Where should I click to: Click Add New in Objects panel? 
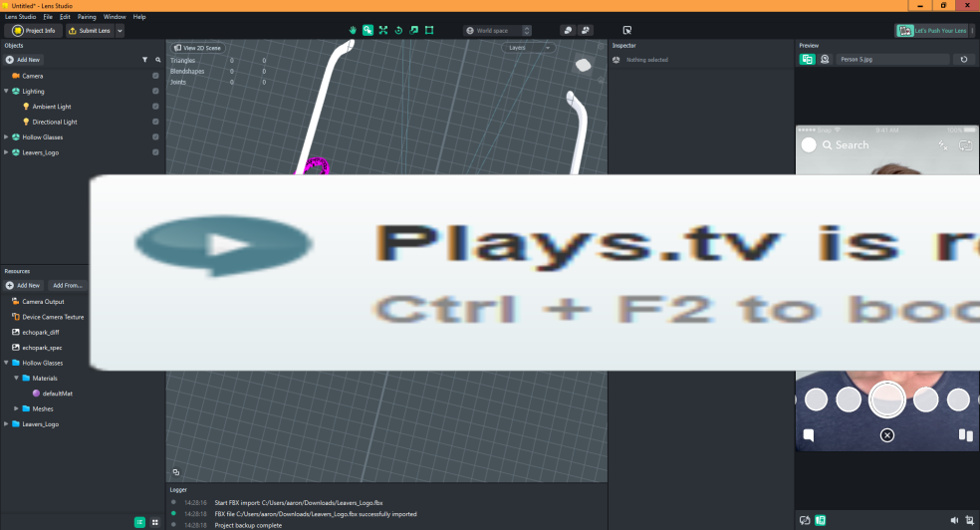click(x=23, y=60)
